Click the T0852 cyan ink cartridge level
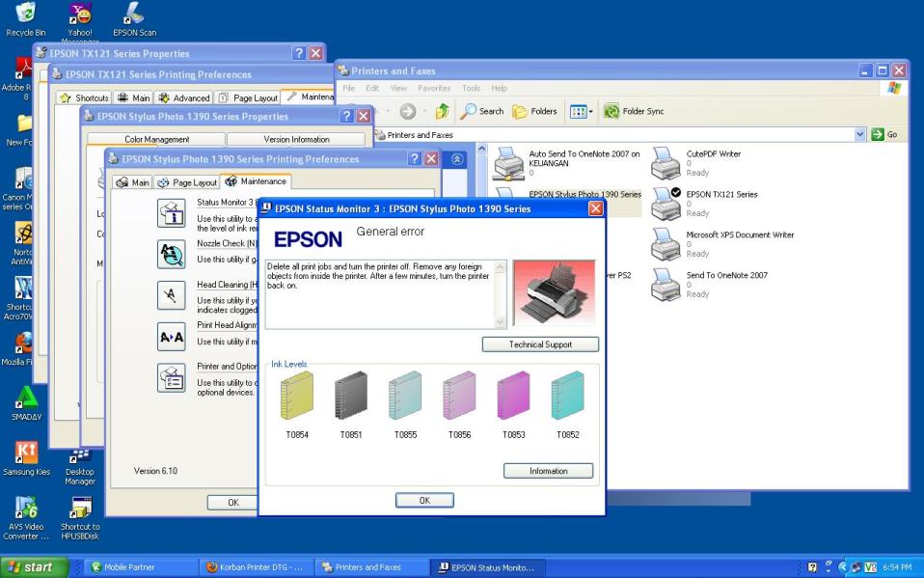The height and width of the screenshot is (578, 924). (x=568, y=396)
